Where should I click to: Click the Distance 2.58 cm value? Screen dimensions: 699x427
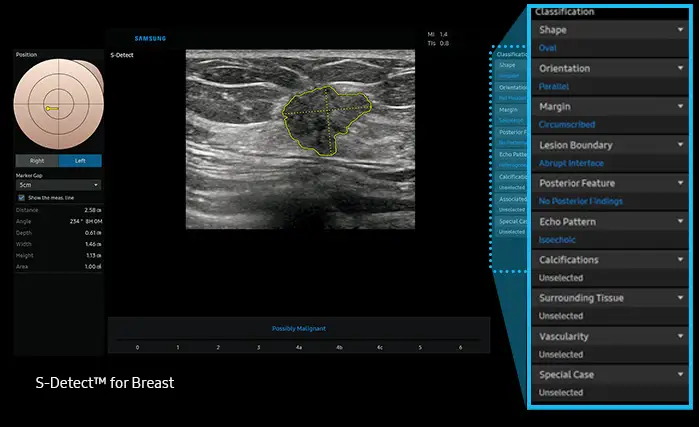click(93, 210)
